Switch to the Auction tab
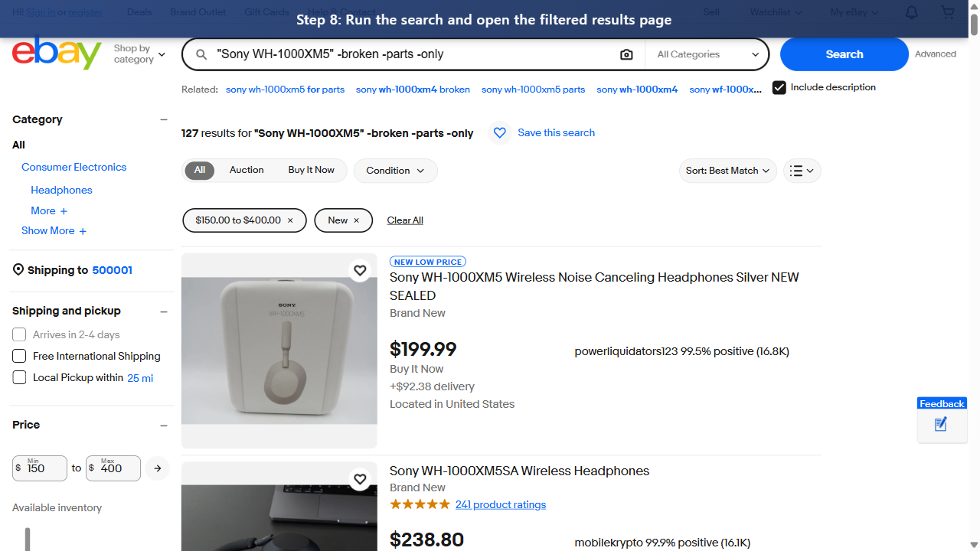Viewport: 980px width, 551px height. tap(247, 170)
